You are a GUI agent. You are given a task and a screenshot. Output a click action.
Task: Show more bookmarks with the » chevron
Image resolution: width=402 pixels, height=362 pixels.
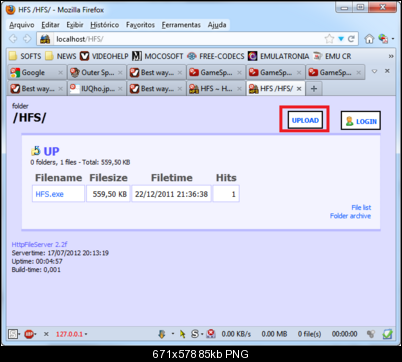[x=391, y=56]
